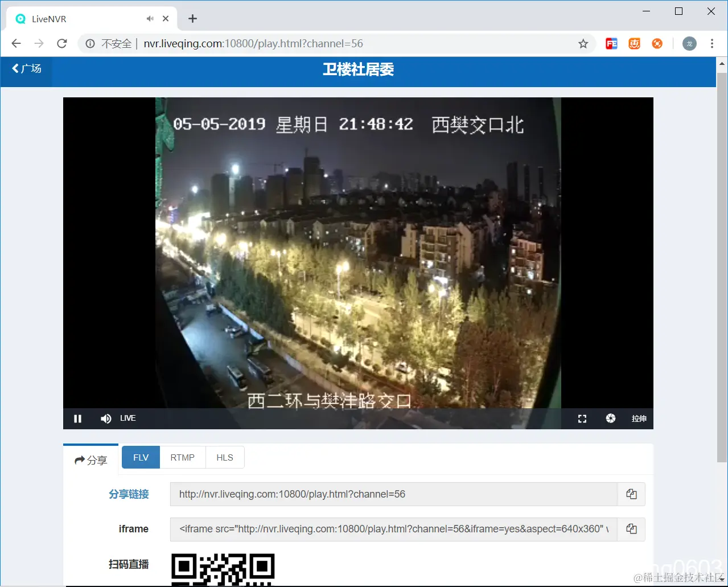Select the share link URL input field

click(393, 494)
